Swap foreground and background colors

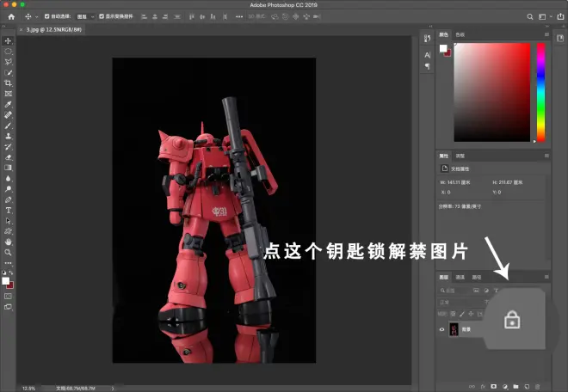pyautogui.click(x=11, y=273)
